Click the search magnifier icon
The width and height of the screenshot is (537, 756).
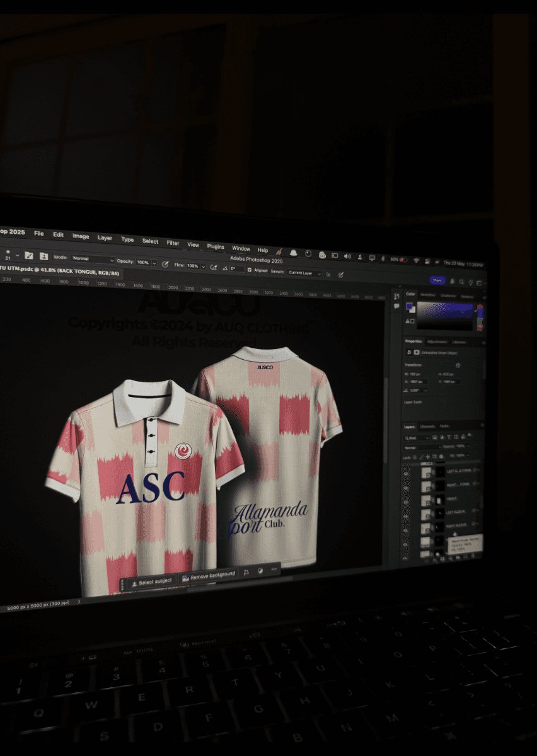[461, 282]
